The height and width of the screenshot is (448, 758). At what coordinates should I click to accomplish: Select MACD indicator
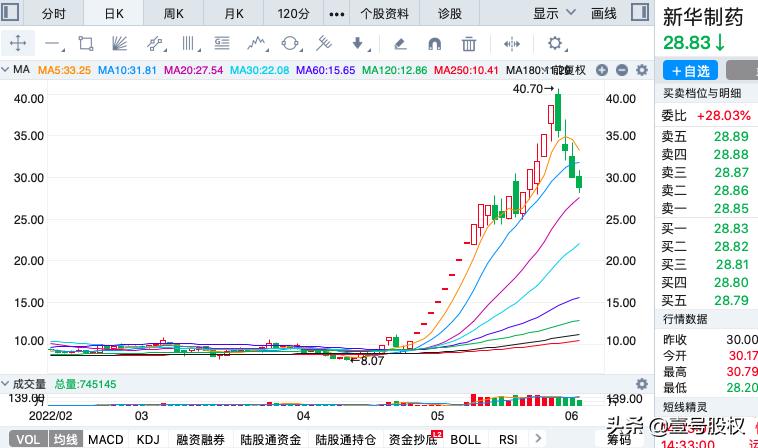pyautogui.click(x=106, y=439)
